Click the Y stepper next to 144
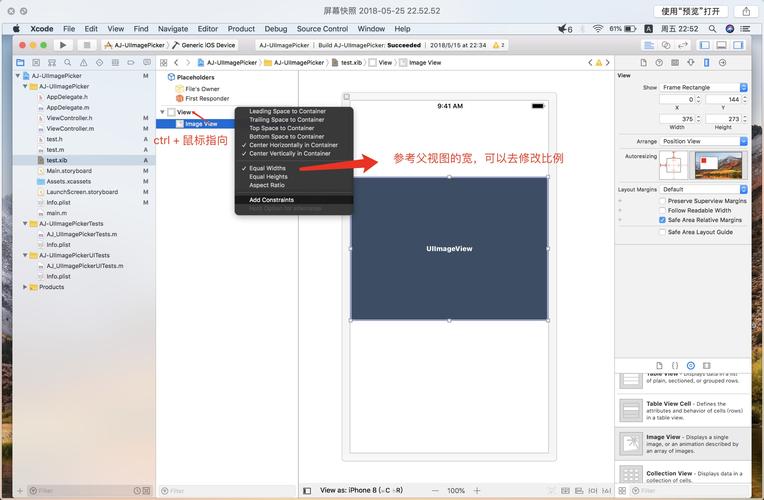Viewport: 764px width, 500px height. pyautogui.click(x=745, y=99)
